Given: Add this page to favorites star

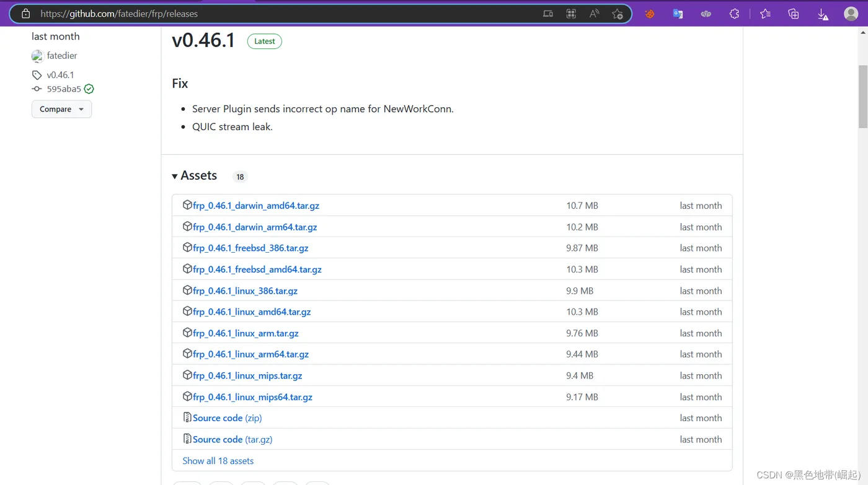Looking at the screenshot, I should click(618, 14).
